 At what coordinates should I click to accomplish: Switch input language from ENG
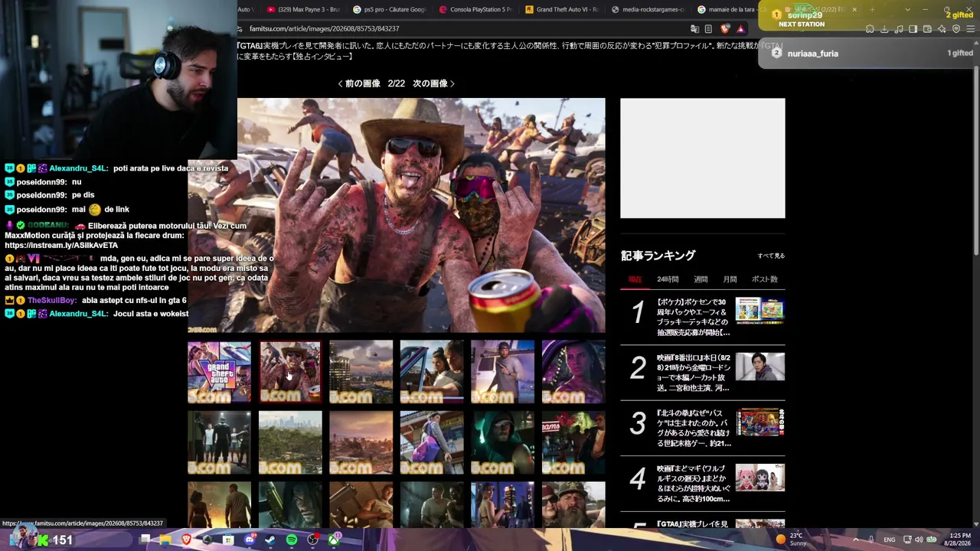point(890,540)
